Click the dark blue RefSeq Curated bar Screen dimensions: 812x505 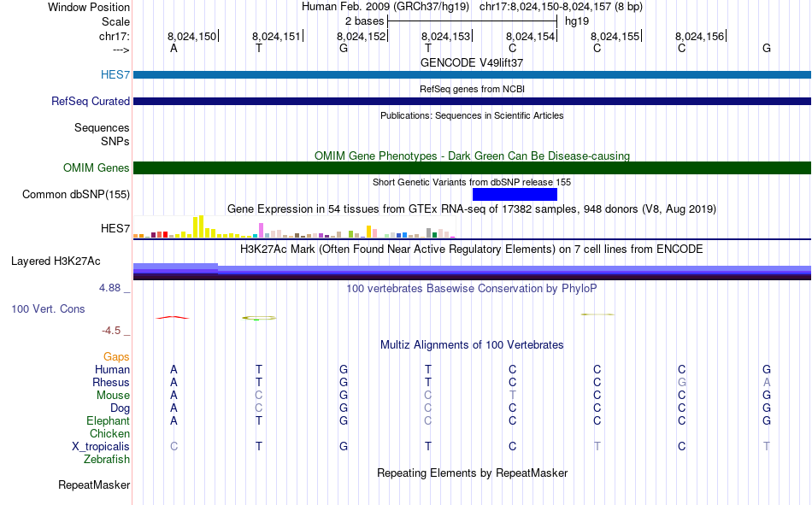tap(472, 101)
